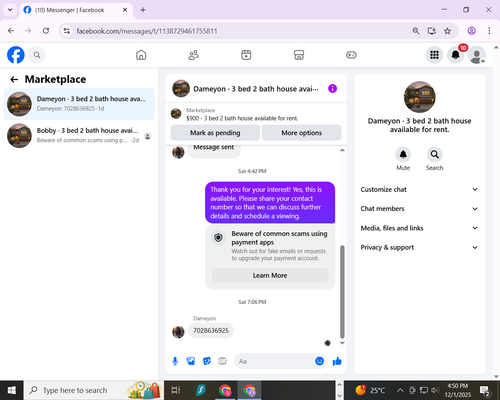Screen dimensions: 500x400
Task: Go to the Home feed icon
Action: [141, 55]
